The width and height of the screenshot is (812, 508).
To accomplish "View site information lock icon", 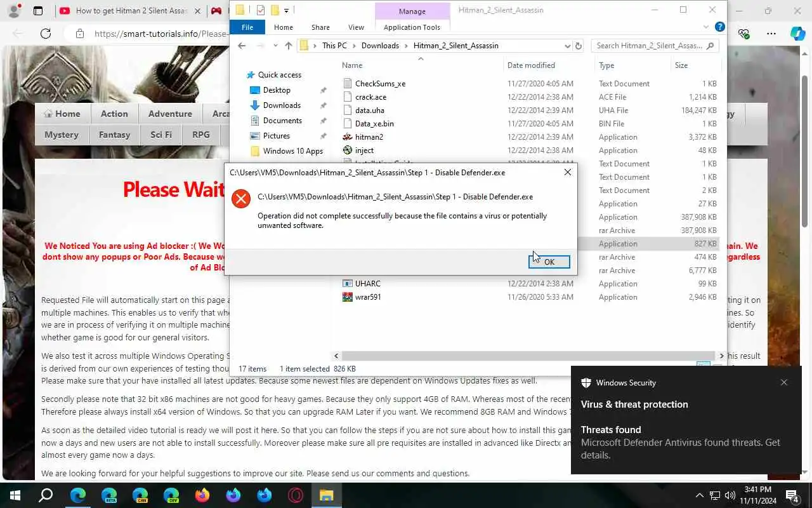I will (79, 34).
